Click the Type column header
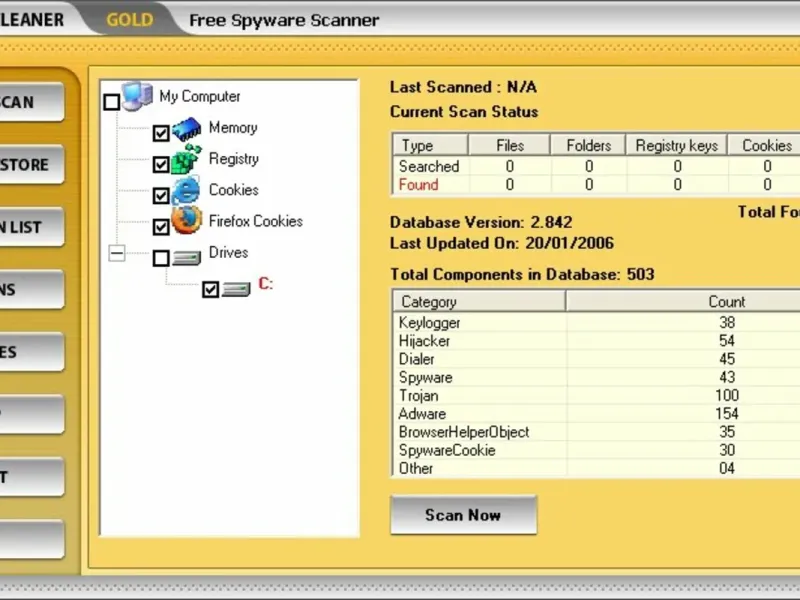800x600 pixels. 430,145
